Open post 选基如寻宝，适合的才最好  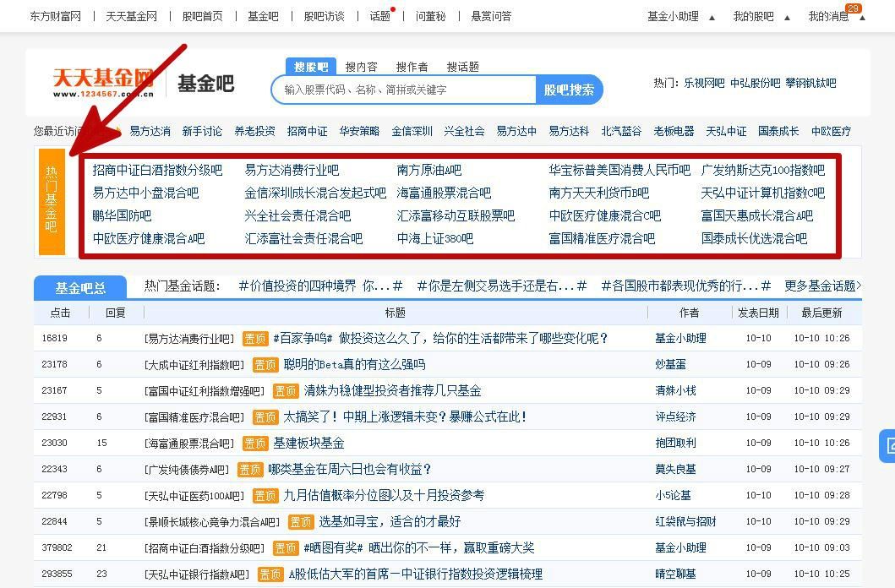[x=390, y=522]
